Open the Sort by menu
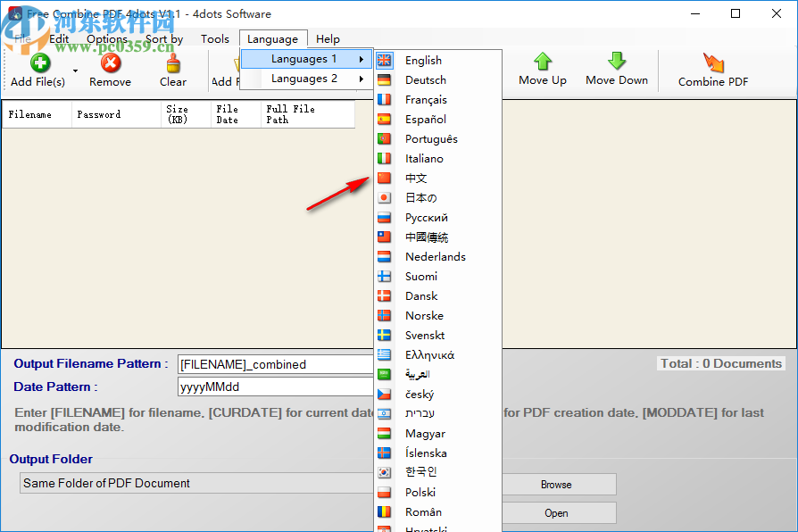This screenshot has height=532, width=798. [164, 39]
